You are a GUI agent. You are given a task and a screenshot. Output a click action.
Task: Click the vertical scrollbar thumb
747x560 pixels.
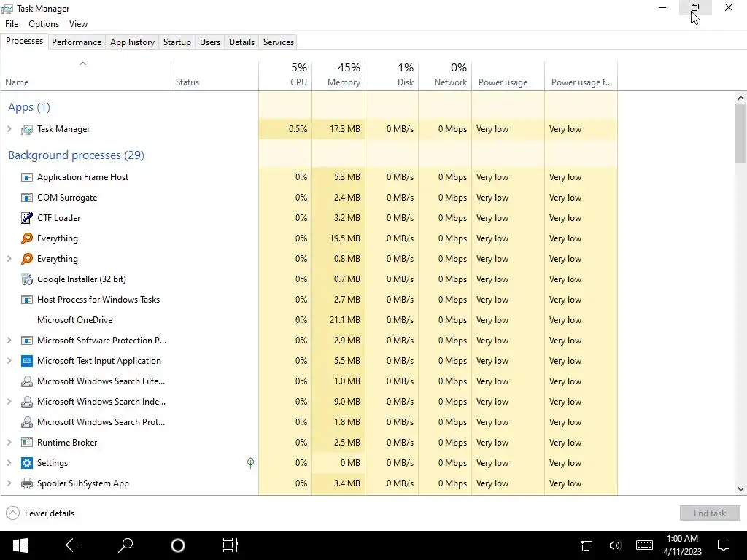click(740, 133)
